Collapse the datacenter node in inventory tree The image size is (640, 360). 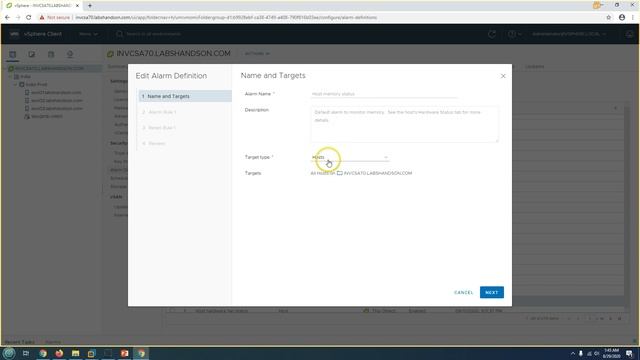(11, 76)
